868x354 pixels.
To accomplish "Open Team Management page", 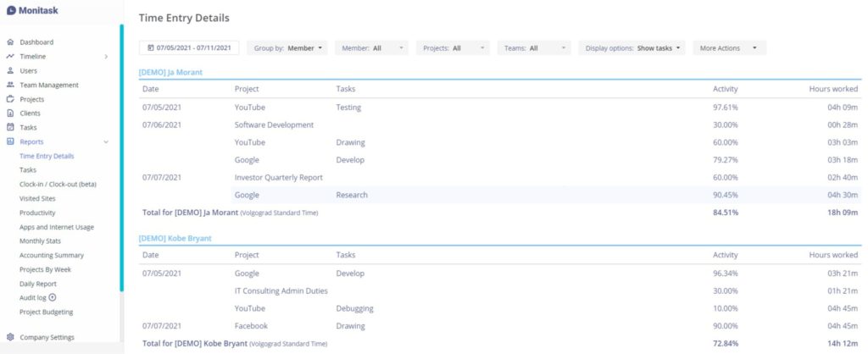I will click(x=49, y=86).
